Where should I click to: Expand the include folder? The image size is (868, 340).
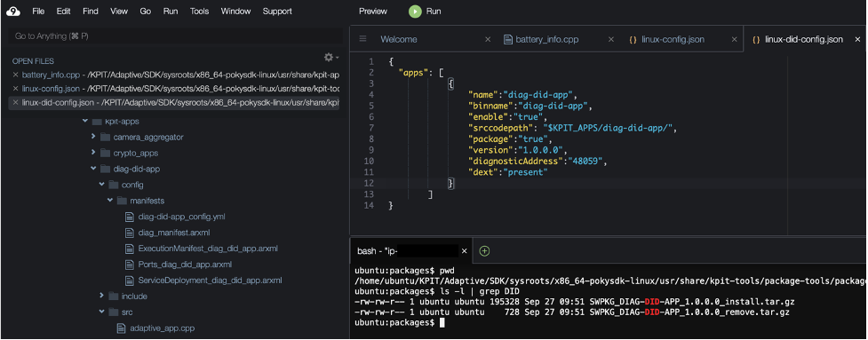pos(102,296)
